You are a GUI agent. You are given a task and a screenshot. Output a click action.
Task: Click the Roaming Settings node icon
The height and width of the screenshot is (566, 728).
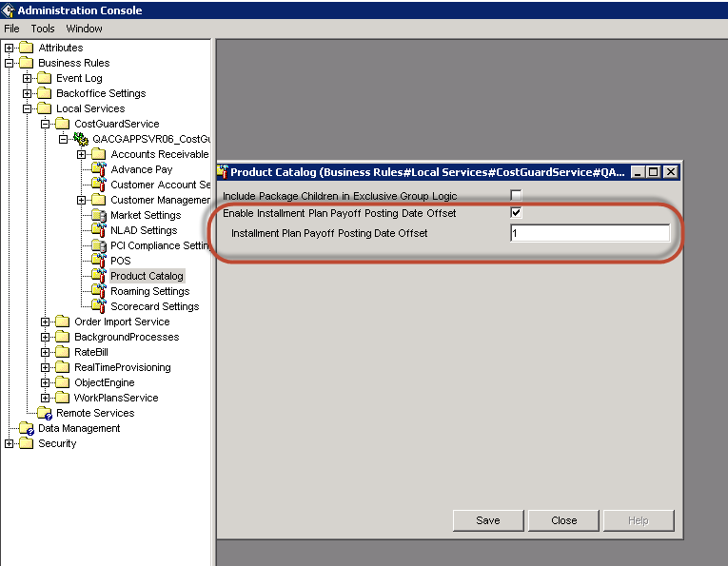click(98, 291)
